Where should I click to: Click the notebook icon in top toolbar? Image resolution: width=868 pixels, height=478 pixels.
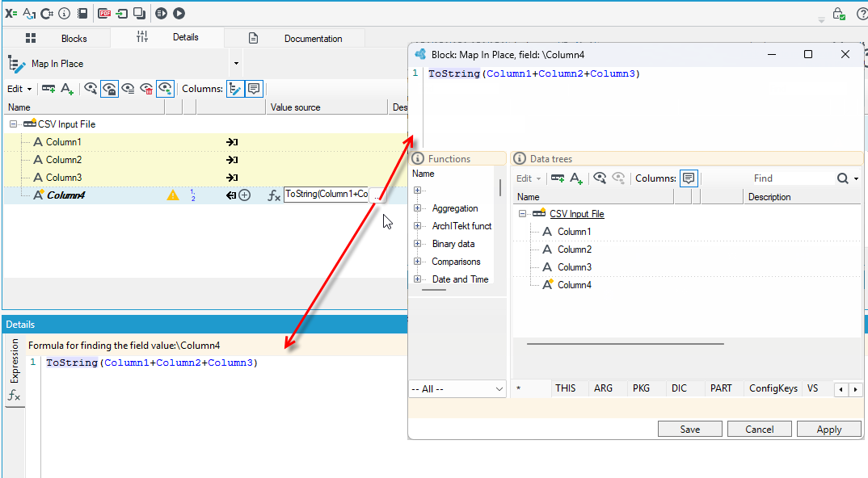tap(82, 13)
